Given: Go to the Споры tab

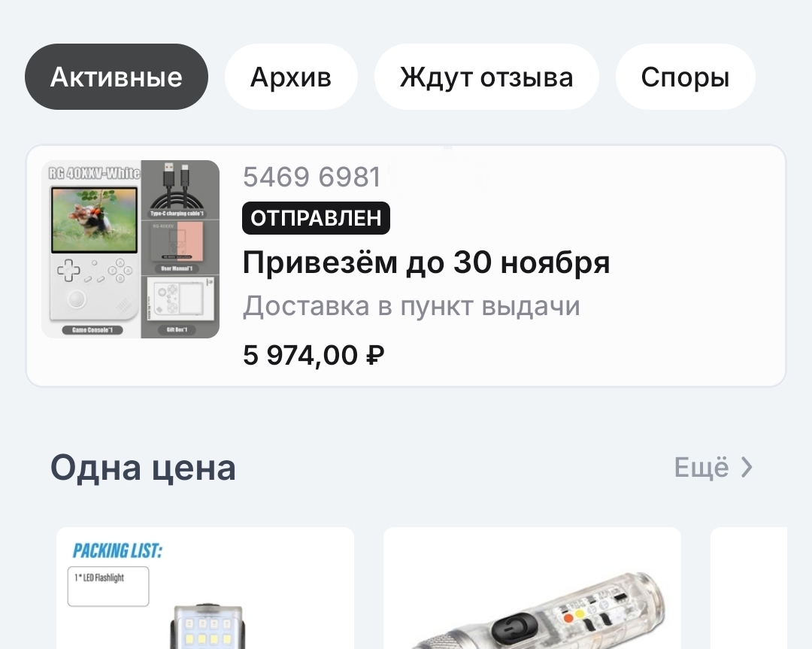Looking at the screenshot, I should click(x=685, y=77).
